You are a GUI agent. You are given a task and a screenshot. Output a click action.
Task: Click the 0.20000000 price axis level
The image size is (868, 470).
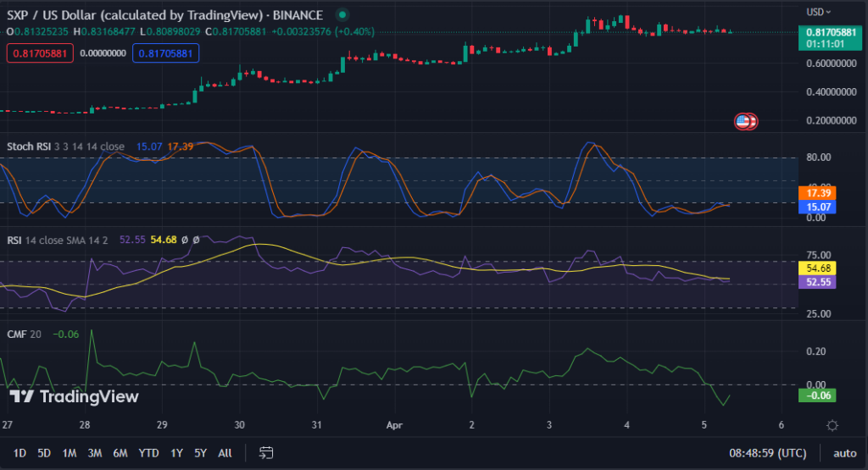pyautogui.click(x=832, y=120)
